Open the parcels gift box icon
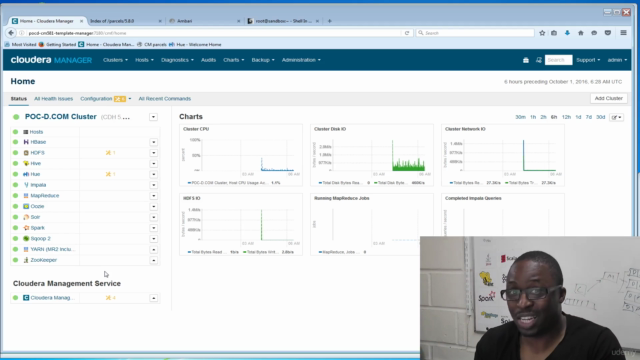Viewport: 640px width, 360px height. pos(526,60)
